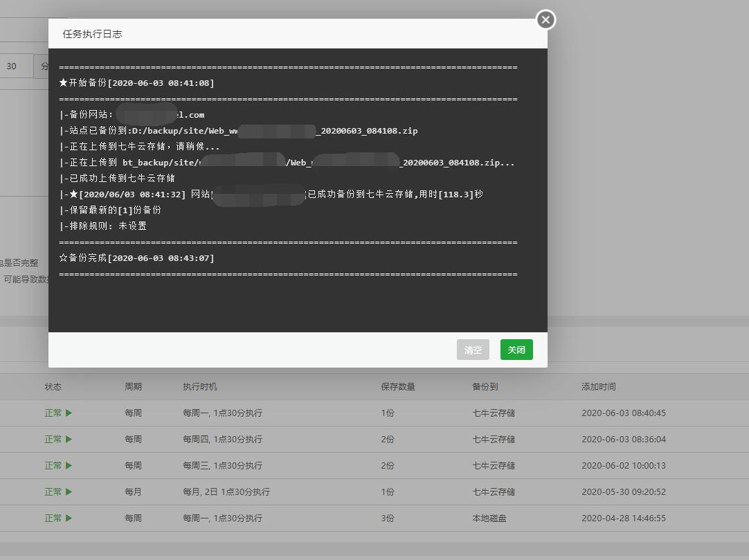Click the input field showing 30
The image size is (749, 560).
[x=16, y=66]
